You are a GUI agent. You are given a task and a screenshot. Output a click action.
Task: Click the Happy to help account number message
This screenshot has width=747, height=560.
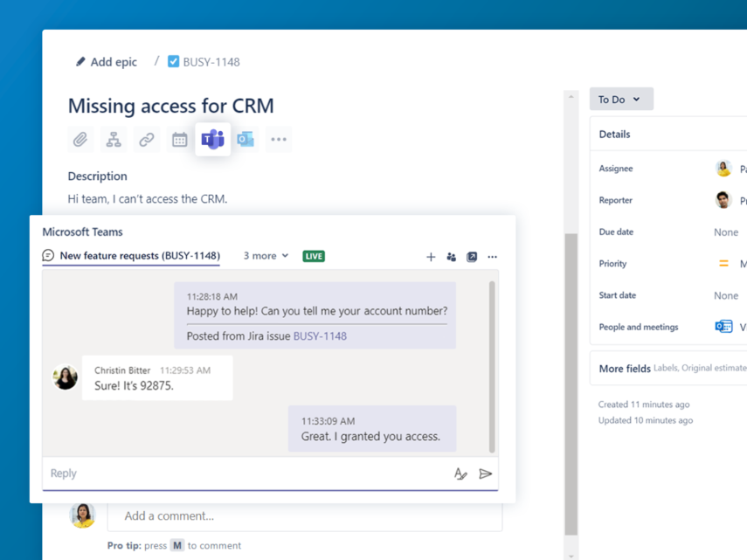[x=315, y=315]
